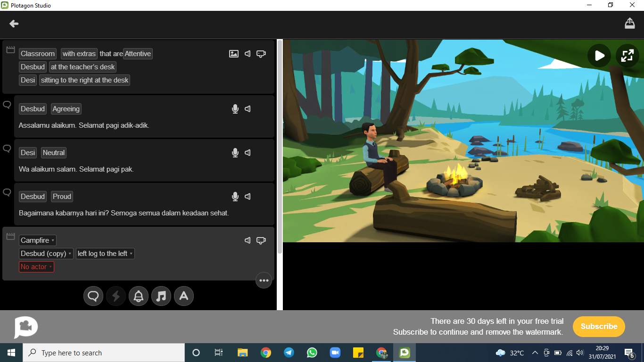Screen dimensions: 644x362
Task: Click Desbud speaker tag on Proud line
Action: coord(33,197)
